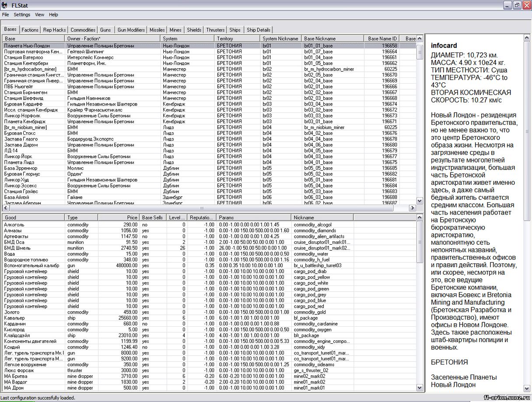Select base row Станция Шеффилд
Viewport: 532px width, 402px height.
click(209, 98)
